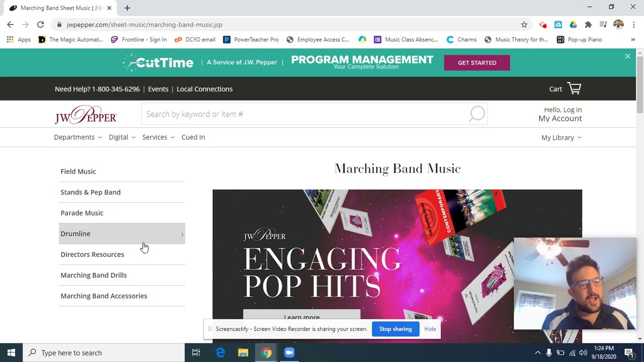644x362 pixels.
Task: Click the search magnifier icon
Action: (x=477, y=114)
